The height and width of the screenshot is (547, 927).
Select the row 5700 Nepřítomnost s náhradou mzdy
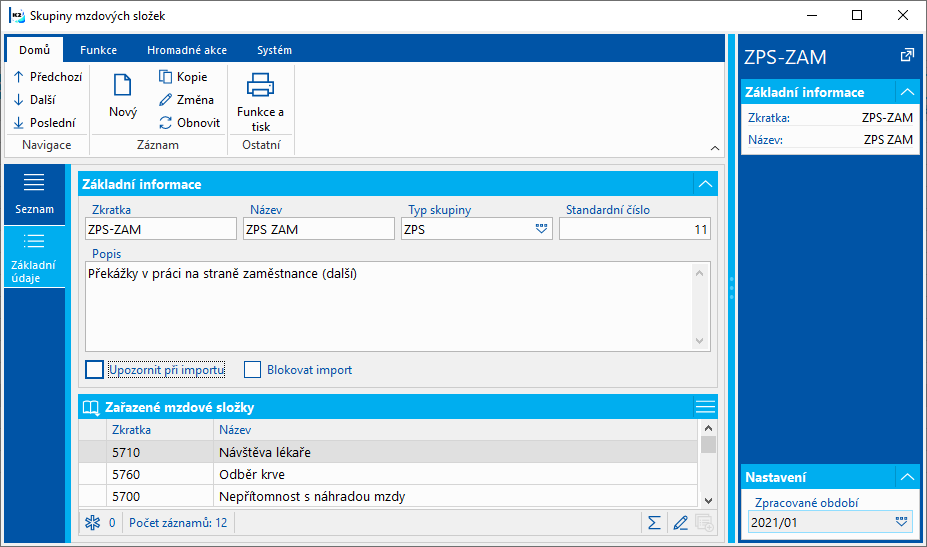388,496
